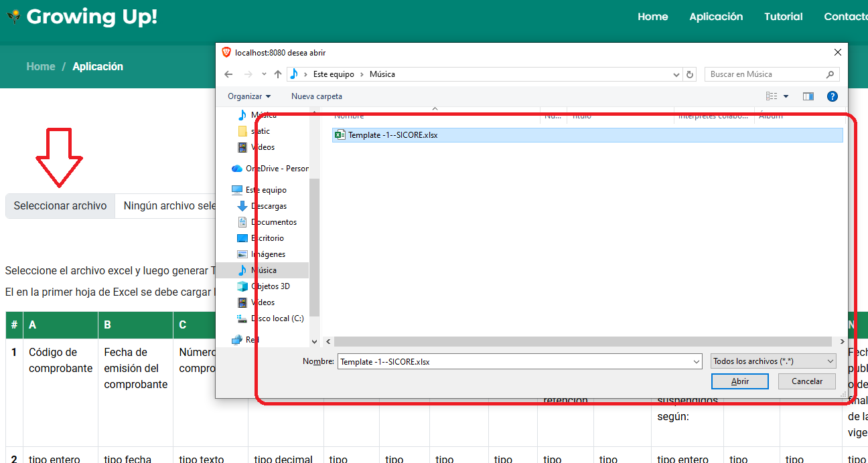Click the 'tipo decimal' table cell
This screenshot has height=463, width=868.
[286, 455]
